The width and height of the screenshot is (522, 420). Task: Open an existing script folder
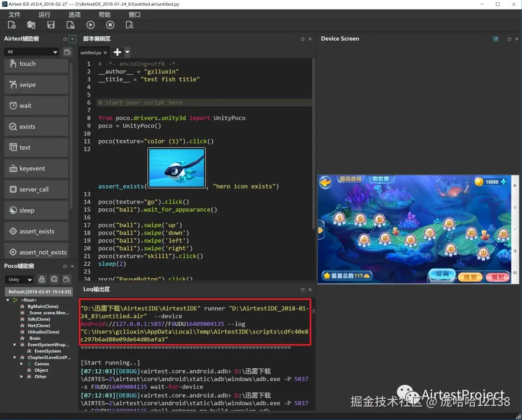tap(31, 25)
